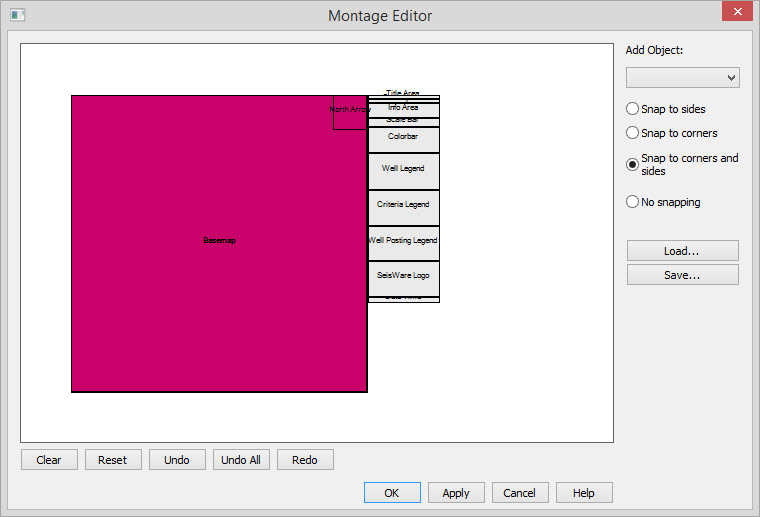Open the Add Object dropdown
This screenshot has width=760, height=517.
pyautogui.click(x=682, y=78)
